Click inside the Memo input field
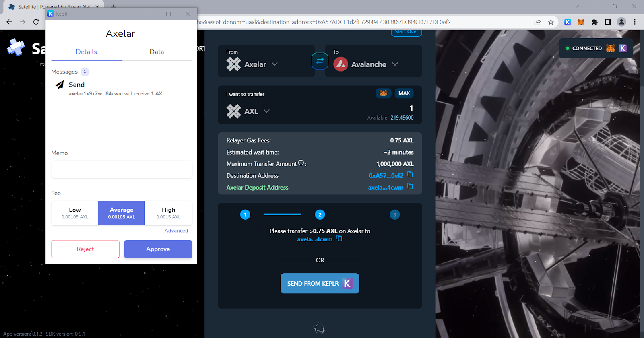 (x=122, y=169)
